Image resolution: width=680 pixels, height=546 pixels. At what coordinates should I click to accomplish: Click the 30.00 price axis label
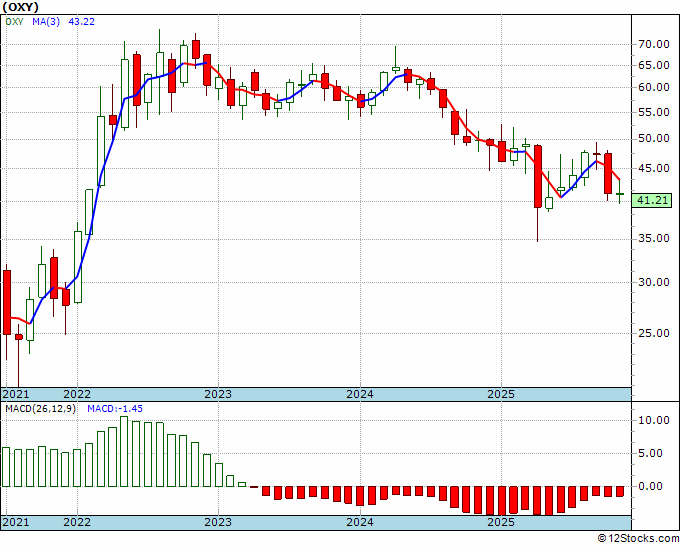coord(654,282)
